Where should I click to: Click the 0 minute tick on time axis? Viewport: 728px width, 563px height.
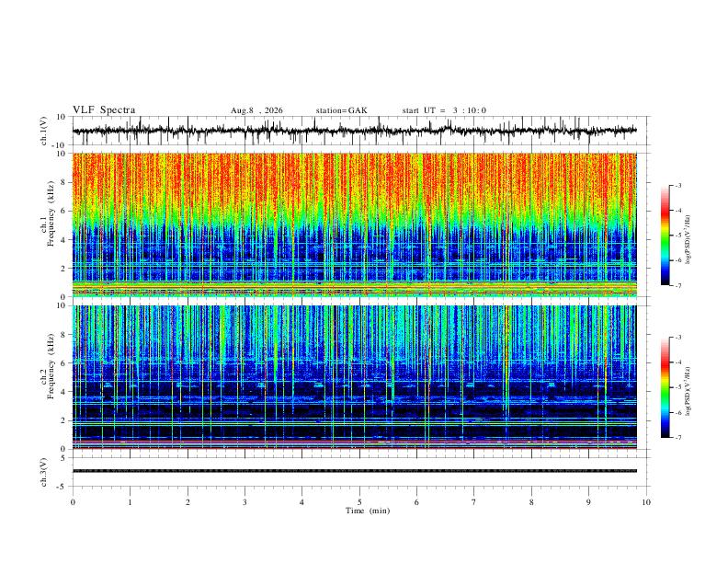(x=73, y=502)
